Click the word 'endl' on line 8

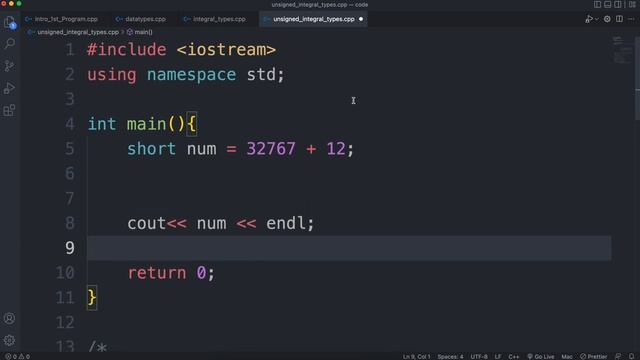point(286,223)
